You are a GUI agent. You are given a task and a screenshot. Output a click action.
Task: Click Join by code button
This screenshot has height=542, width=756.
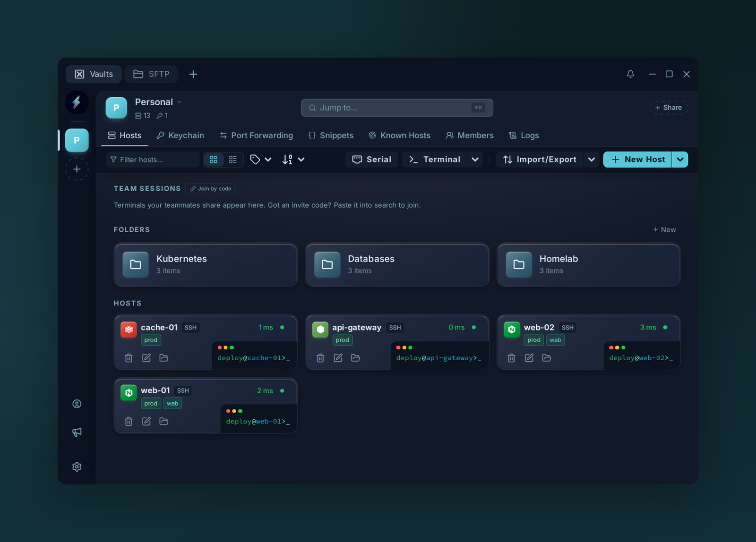point(211,188)
